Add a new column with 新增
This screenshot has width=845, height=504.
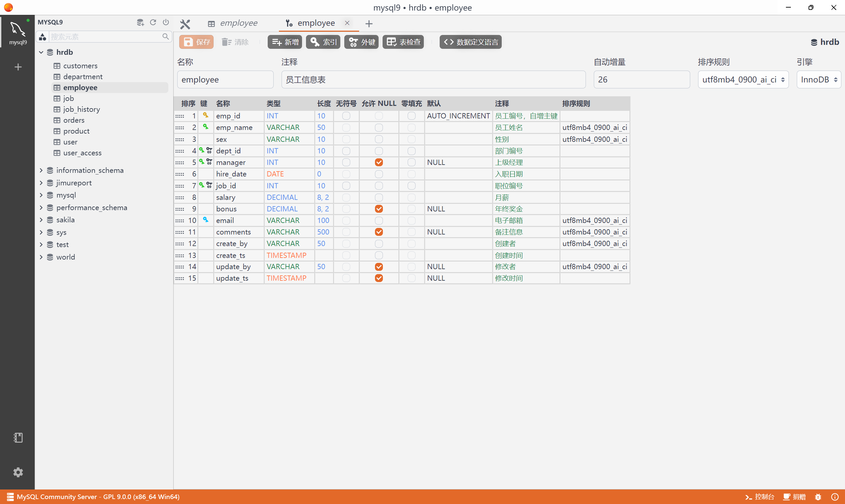[284, 42]
